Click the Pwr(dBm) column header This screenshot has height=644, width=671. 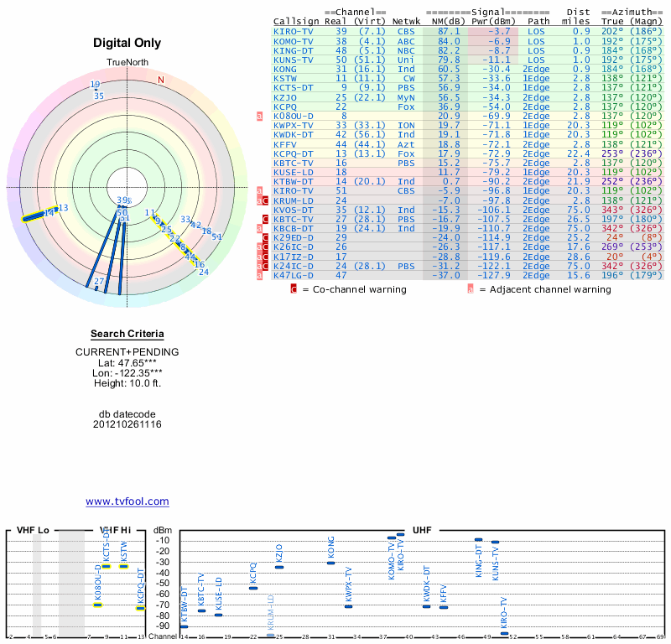[x=493, y=22]
